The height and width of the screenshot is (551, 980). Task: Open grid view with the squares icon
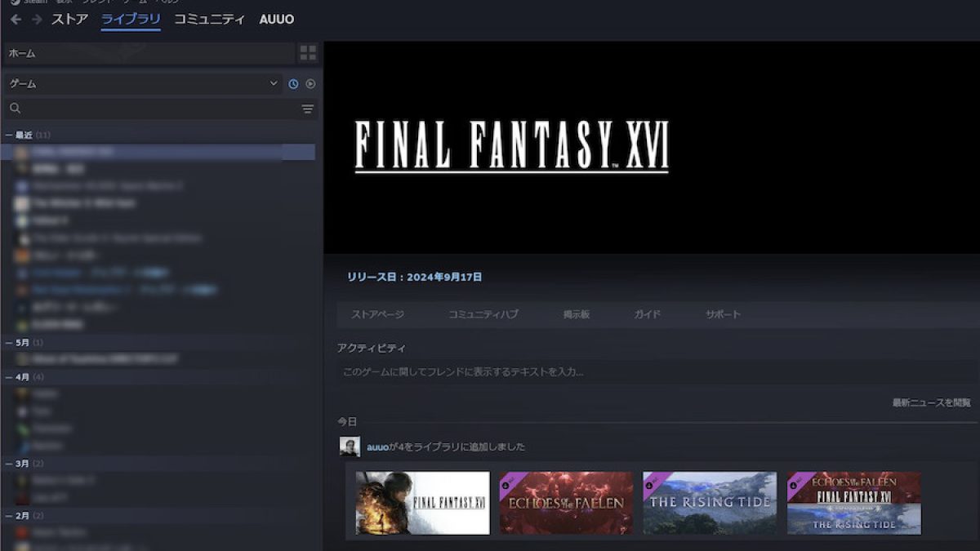(308, 53)
